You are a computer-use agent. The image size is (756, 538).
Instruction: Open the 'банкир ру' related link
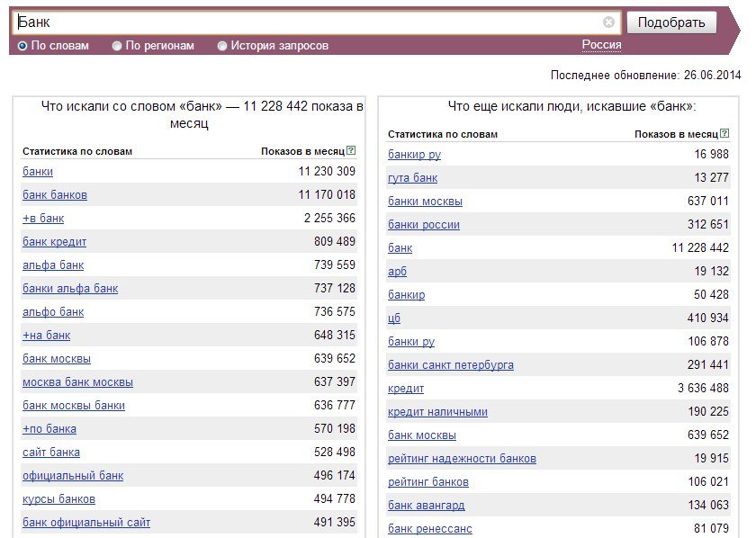click(x=415, y=155)
